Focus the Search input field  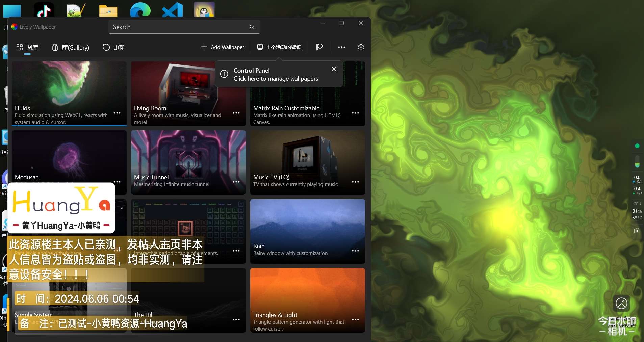pyautogui.click(x=179, y=27)
